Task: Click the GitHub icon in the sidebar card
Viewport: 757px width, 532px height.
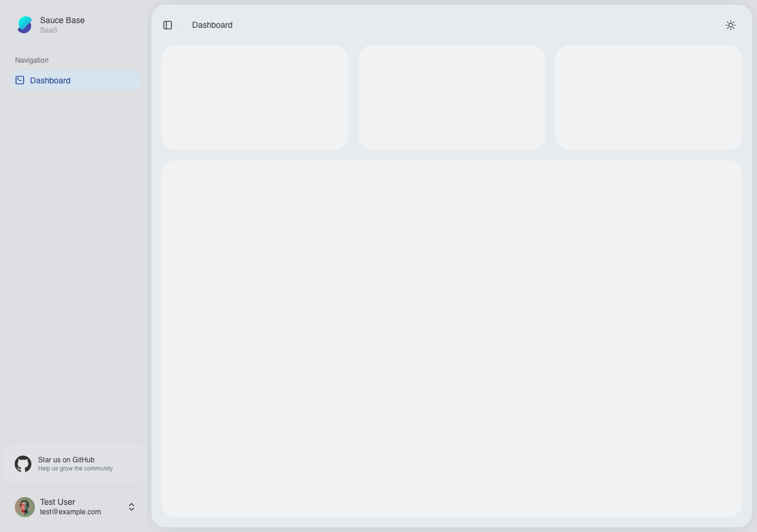Action: (22, 463)
